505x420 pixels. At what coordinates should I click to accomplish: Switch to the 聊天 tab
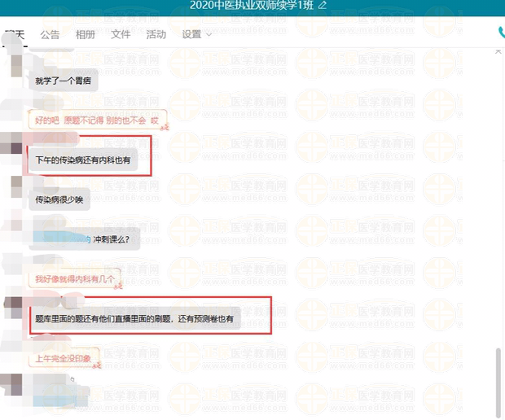coord(15,35)
